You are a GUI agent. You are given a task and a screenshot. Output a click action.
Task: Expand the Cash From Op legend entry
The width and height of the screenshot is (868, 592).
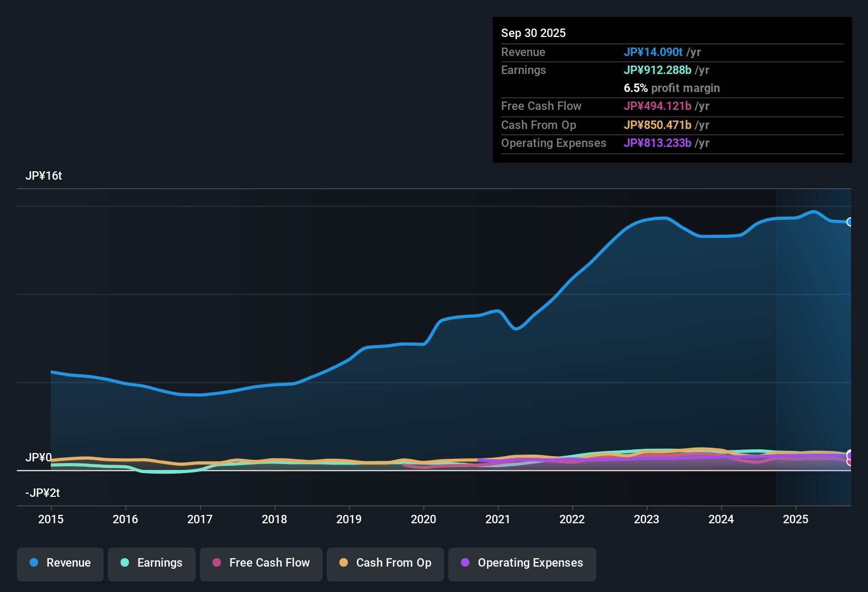pos(385,563)
